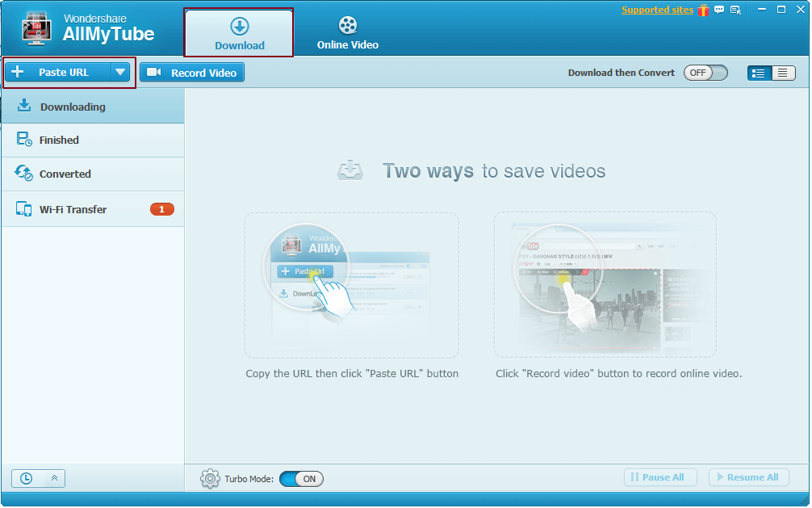This screenshot has width=812, height=508.
Task: Switch to the Online Video tab
Action: click(x=348, y=32)
